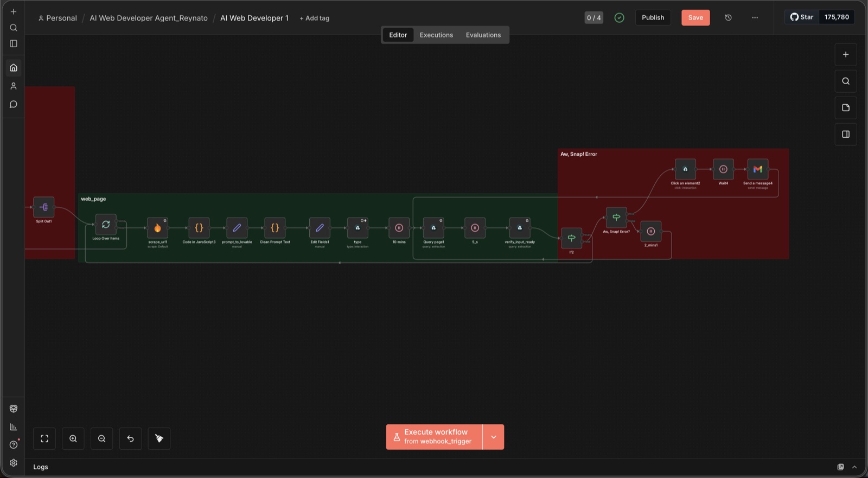This screenshot has width=868, height=478.
Task: Open the Personal breadcrumb link
Action: point(58,18)
